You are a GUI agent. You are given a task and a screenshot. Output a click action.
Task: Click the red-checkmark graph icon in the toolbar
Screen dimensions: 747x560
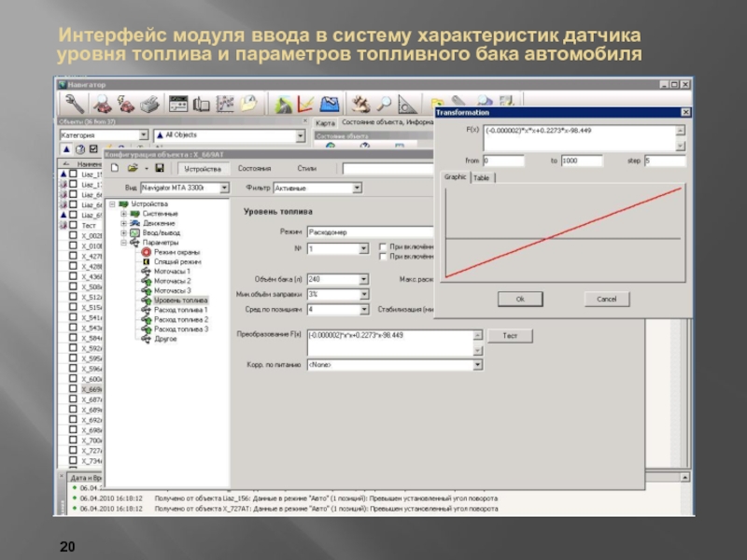tap(305, 104)
